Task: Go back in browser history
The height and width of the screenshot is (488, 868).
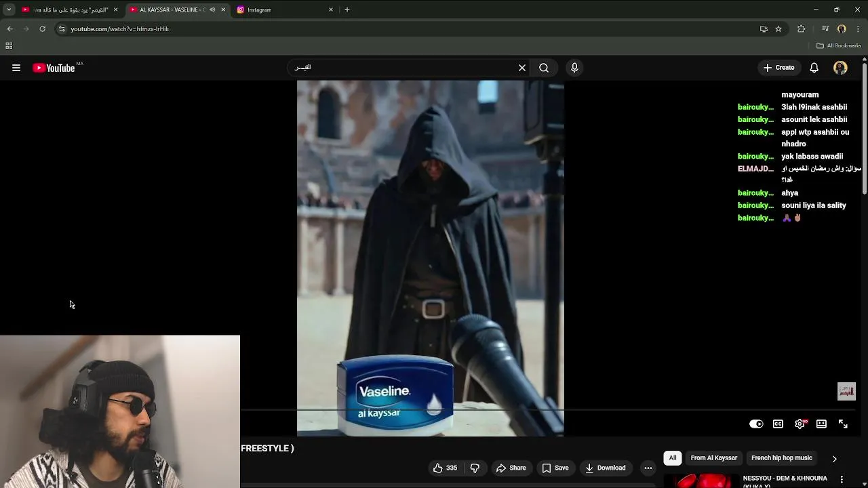Action: coord(9,28)
